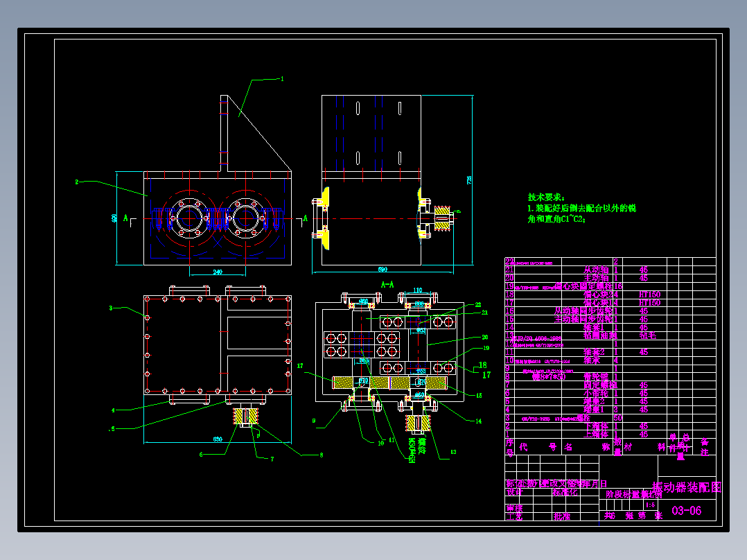Click balloon number 2 beside front view
Image resolution: width=747 pixels, height=560 pixels.
coord(77,182)
